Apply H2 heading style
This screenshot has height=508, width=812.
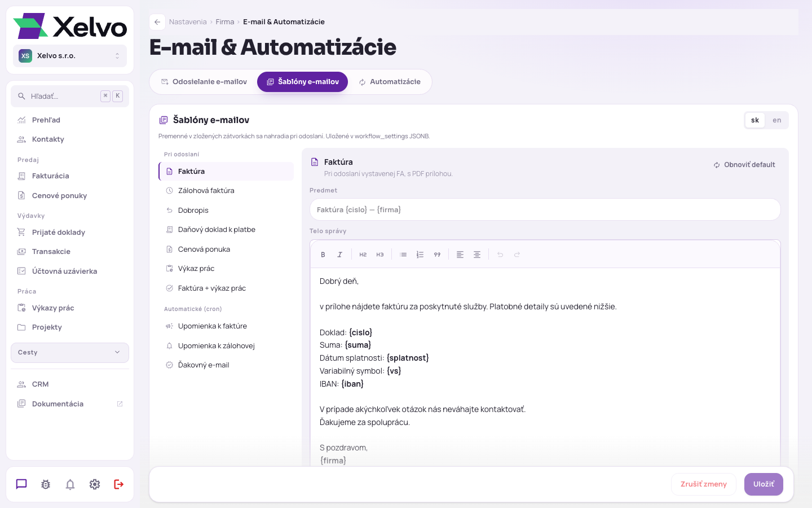[363, 255]
